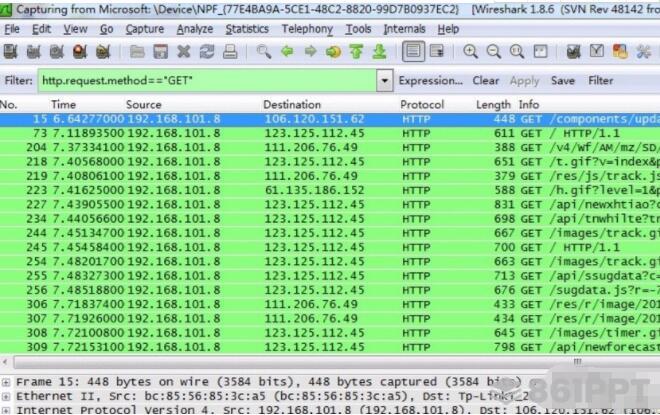Open the View menu

click(x=75, y=29)
